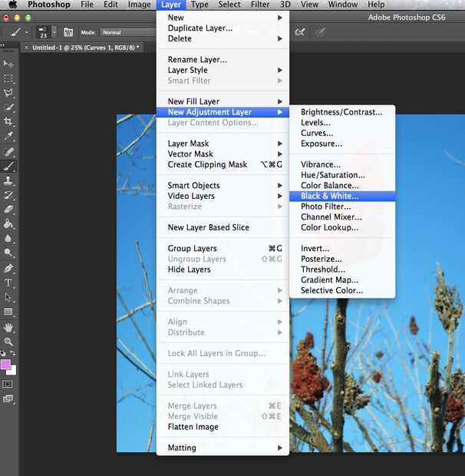Viewport: 465px width, 476px height.
Task: Expand the Vector Mask submenu
Action: click(x=223, y=154)
